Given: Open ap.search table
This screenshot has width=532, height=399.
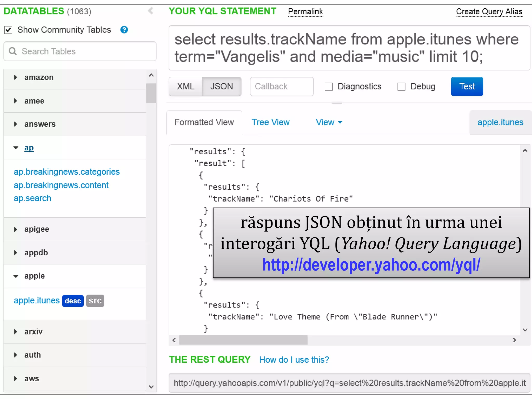Looking at the screenshot, I should coord(32,198).
